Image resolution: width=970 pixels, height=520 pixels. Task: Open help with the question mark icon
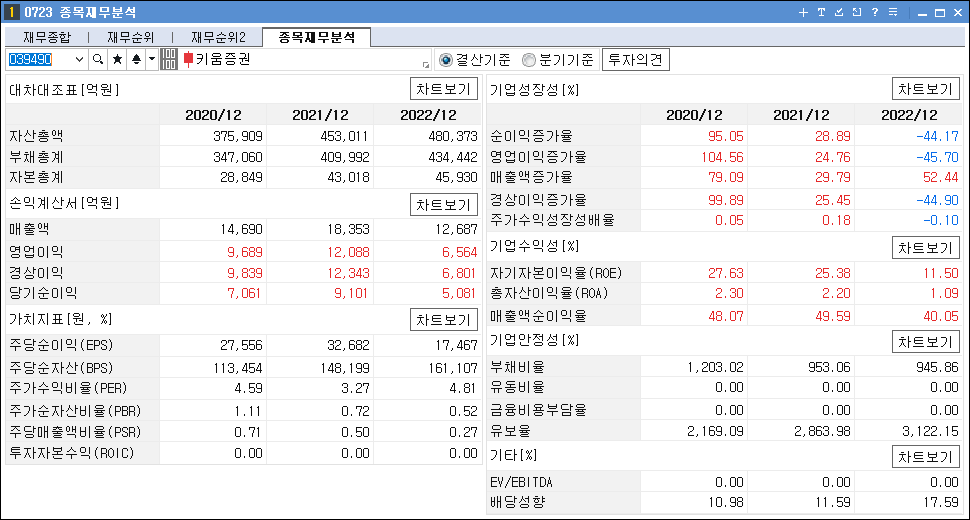click(x=875, y=12)
